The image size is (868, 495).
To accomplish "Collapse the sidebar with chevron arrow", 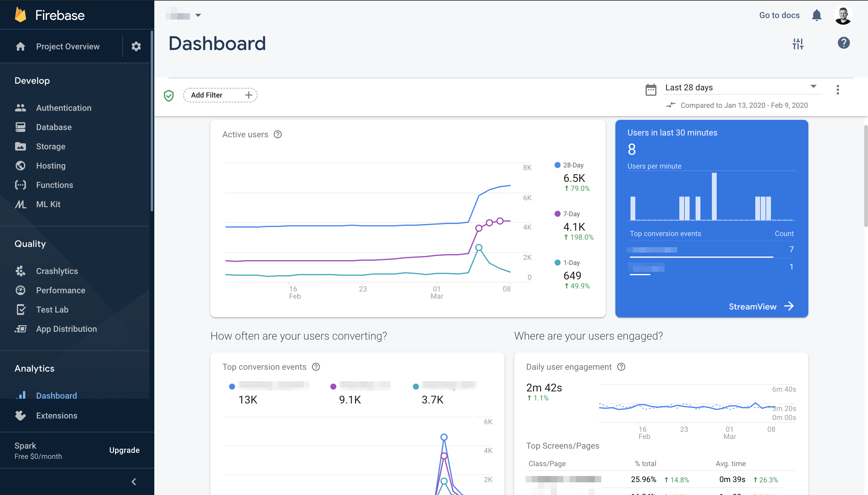I will 134,482.
